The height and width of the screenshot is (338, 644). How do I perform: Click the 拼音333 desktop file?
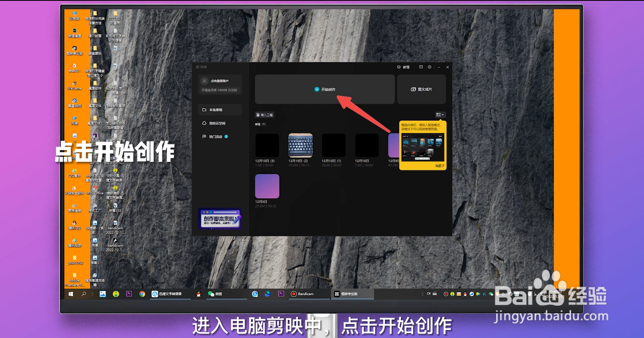point(115,208)
